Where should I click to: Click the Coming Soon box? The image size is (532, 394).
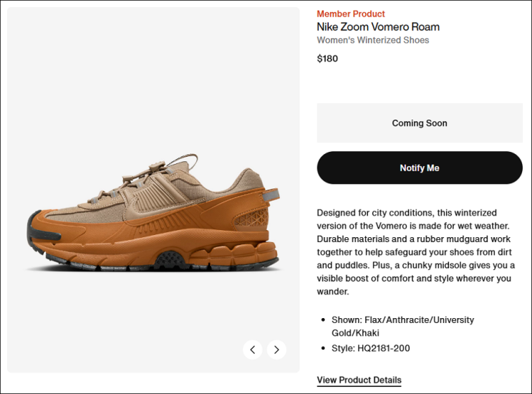coord(420,123)
